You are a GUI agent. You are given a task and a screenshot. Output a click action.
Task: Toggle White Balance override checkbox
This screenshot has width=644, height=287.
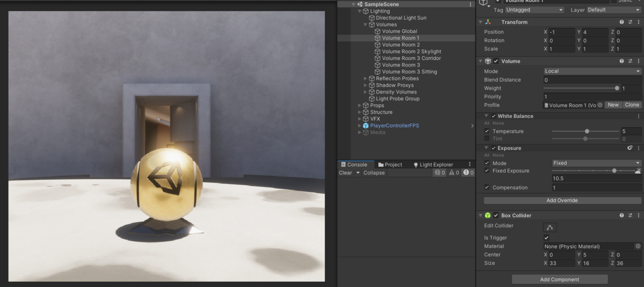(494, 116)
